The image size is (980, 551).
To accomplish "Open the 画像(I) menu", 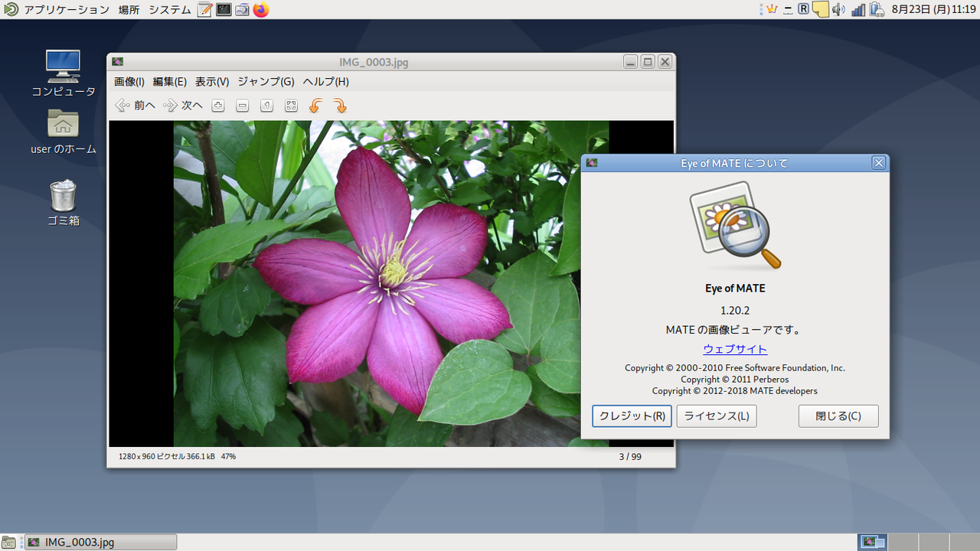I will pyautogui.click(x=129, y=82).
